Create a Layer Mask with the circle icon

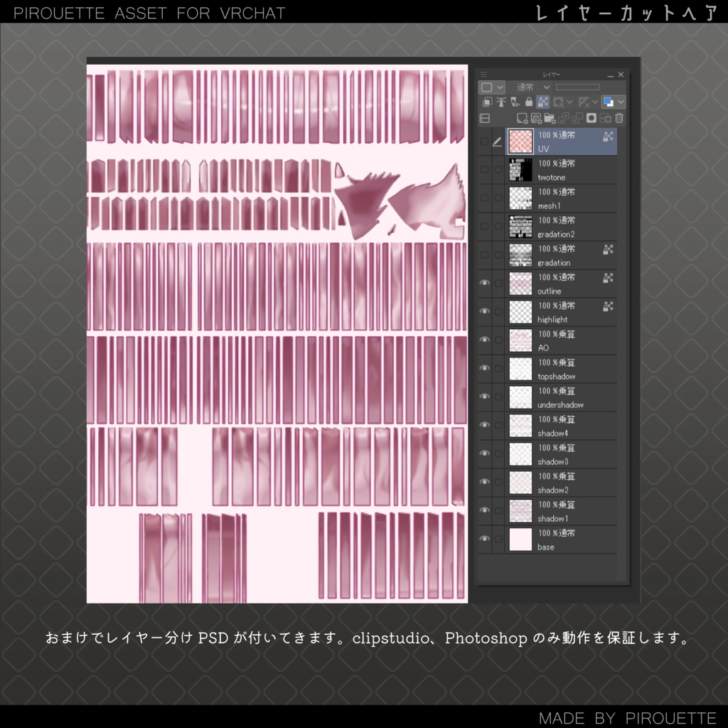coord(591,118)
